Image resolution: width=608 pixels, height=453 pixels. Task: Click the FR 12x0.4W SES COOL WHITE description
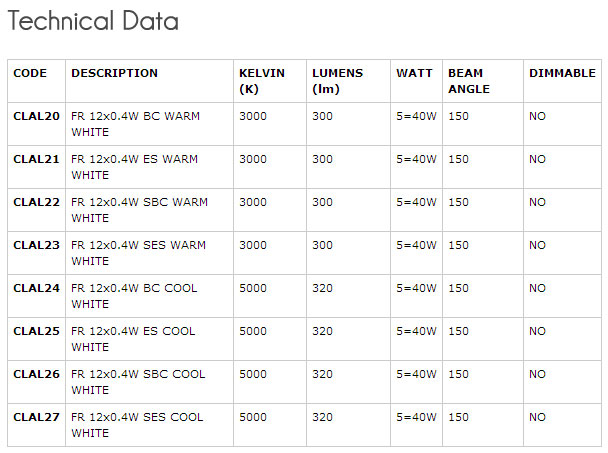pos(137,425)
